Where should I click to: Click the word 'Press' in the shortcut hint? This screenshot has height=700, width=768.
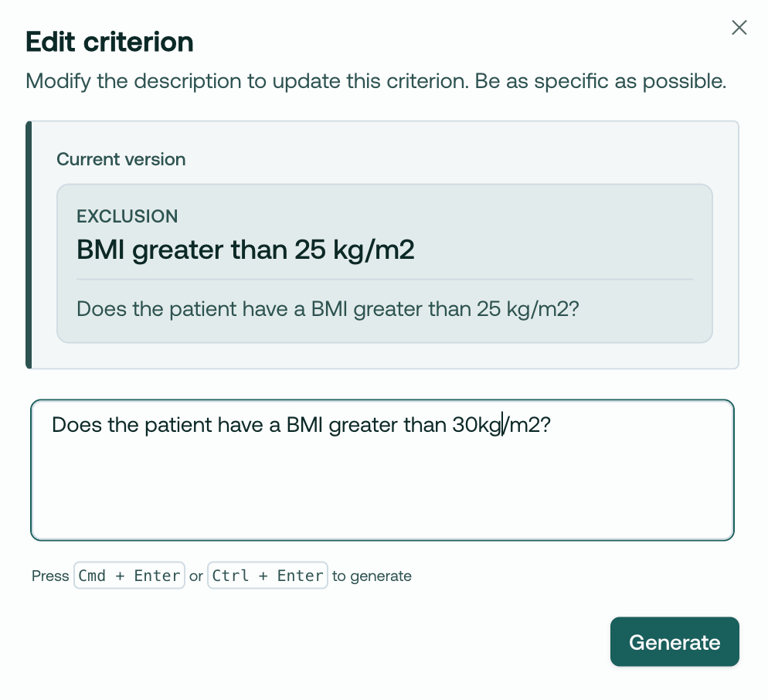tap(50, 576)
